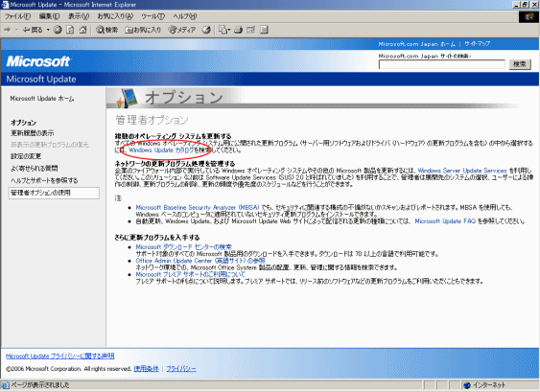
Task: Click the Internet zone status bar icon
Action: [467, 385]
